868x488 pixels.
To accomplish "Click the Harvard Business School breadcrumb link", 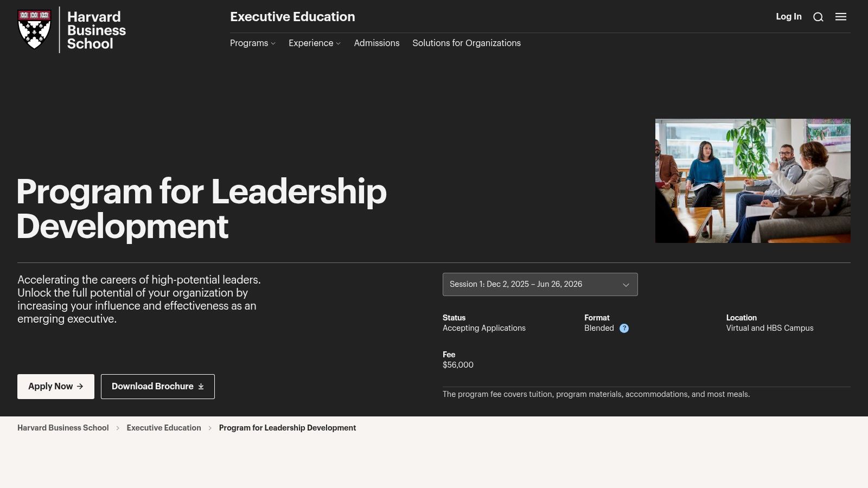I will [63, 428].
